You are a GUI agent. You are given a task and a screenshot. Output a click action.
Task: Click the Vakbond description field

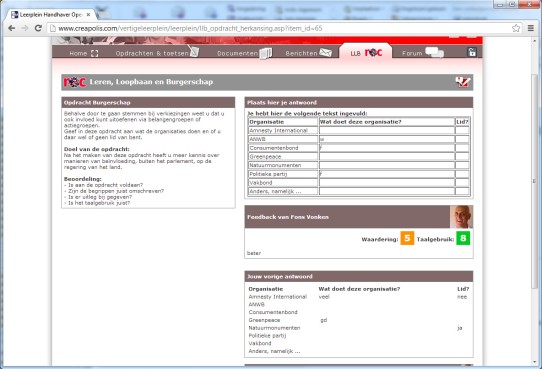pyautogui.click(x=386, y=182)
